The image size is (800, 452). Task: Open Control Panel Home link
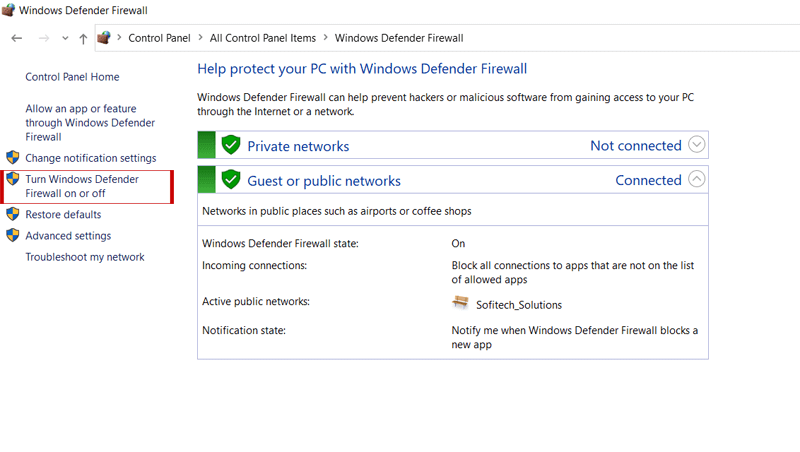[x=72, y=77]
